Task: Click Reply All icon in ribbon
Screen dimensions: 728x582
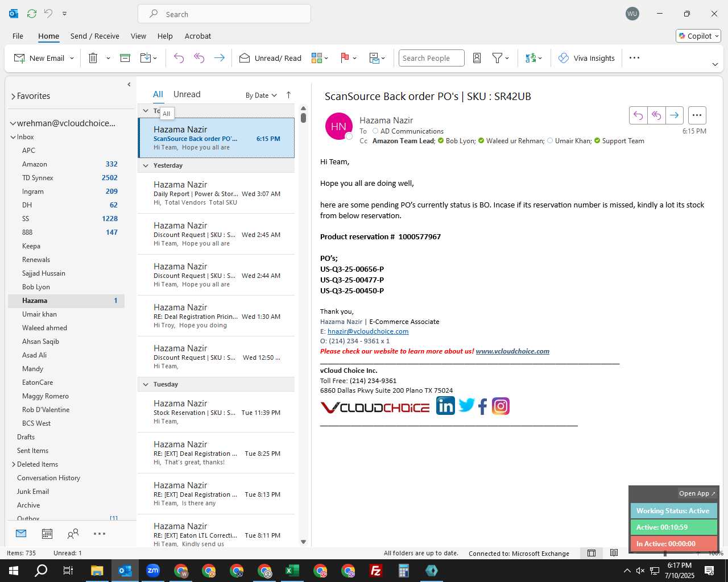Action: coord(199,58)
